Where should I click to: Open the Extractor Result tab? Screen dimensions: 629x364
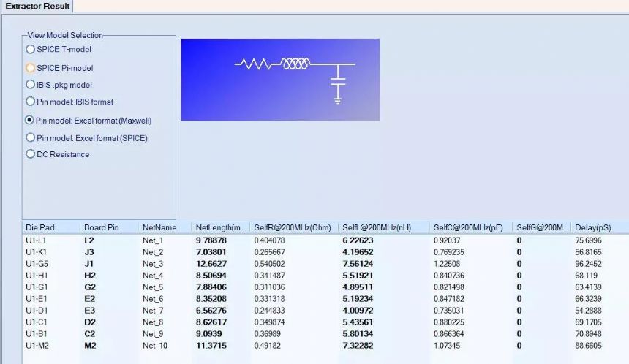click(x=37, y=6)
